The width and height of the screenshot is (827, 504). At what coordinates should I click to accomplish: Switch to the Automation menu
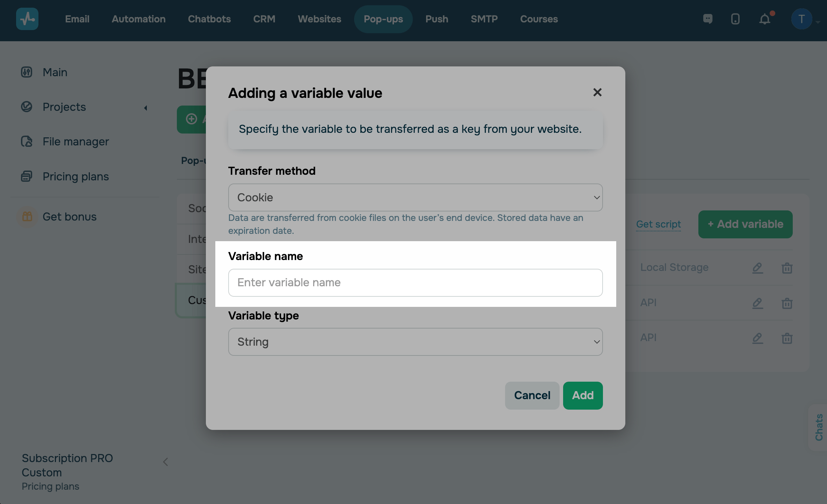click(138, 19)
